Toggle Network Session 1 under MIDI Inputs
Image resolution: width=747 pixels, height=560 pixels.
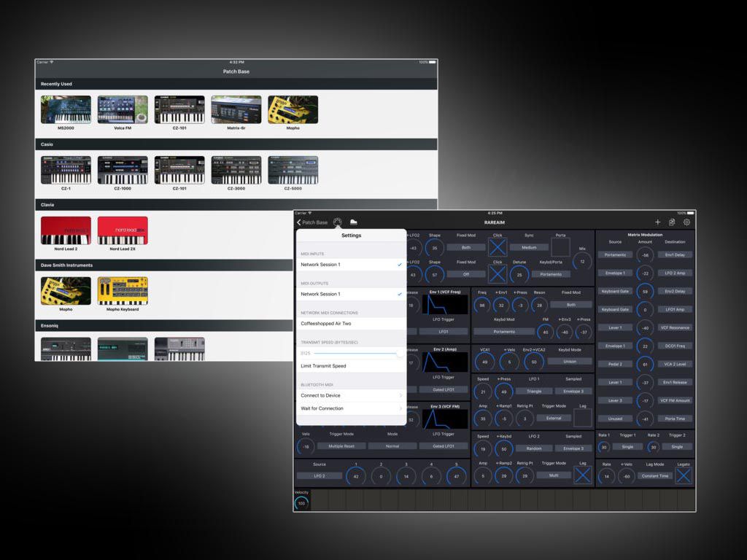351,264
